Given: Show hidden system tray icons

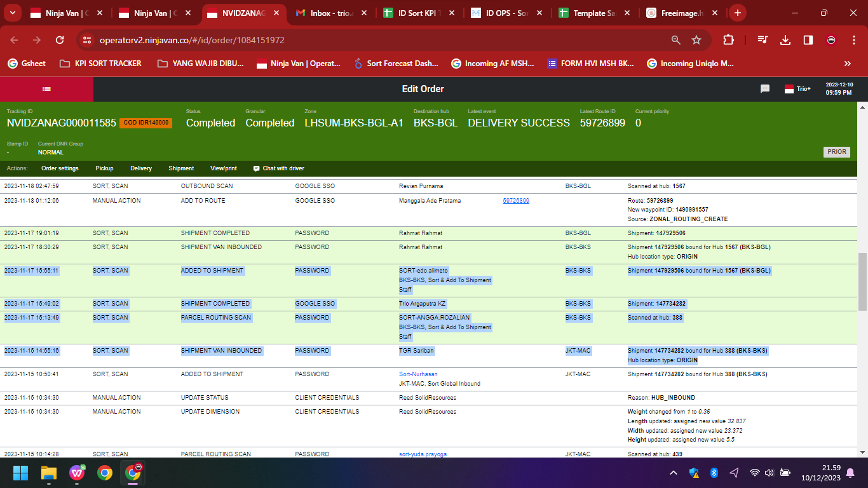Looking at the screenshot, I should pyautogui.click(x=674, y=473).
